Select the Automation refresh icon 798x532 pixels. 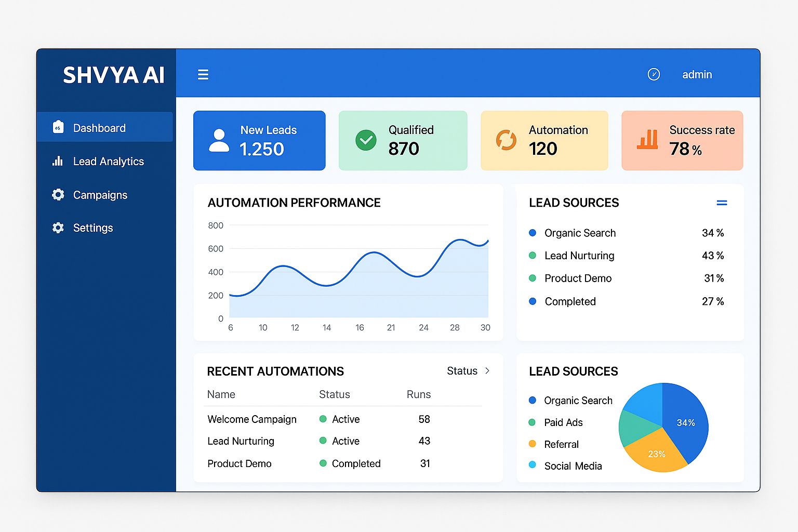tap(506, 140)
